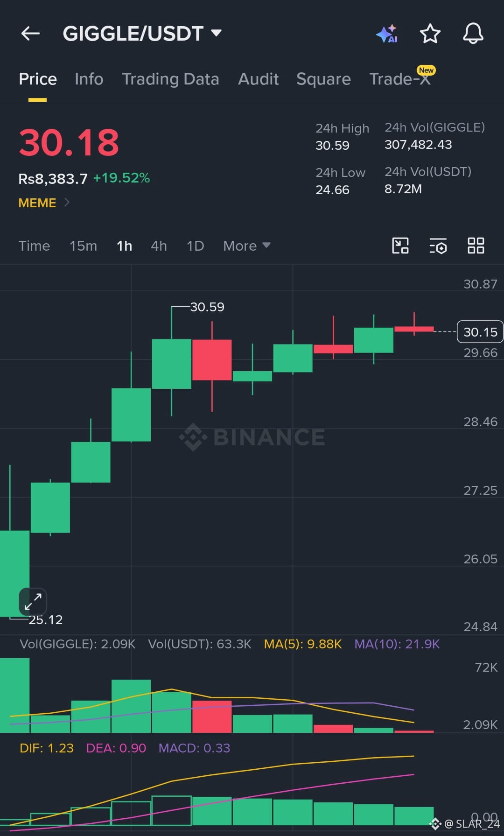
Task: Go to the Square tab
Action: pos(323,79)
